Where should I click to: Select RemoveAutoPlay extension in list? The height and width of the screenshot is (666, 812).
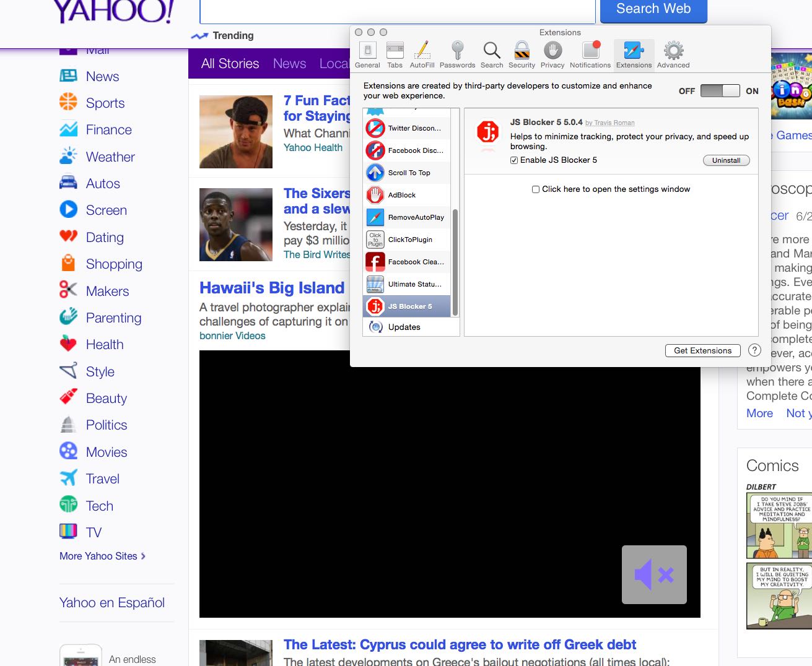407,217
